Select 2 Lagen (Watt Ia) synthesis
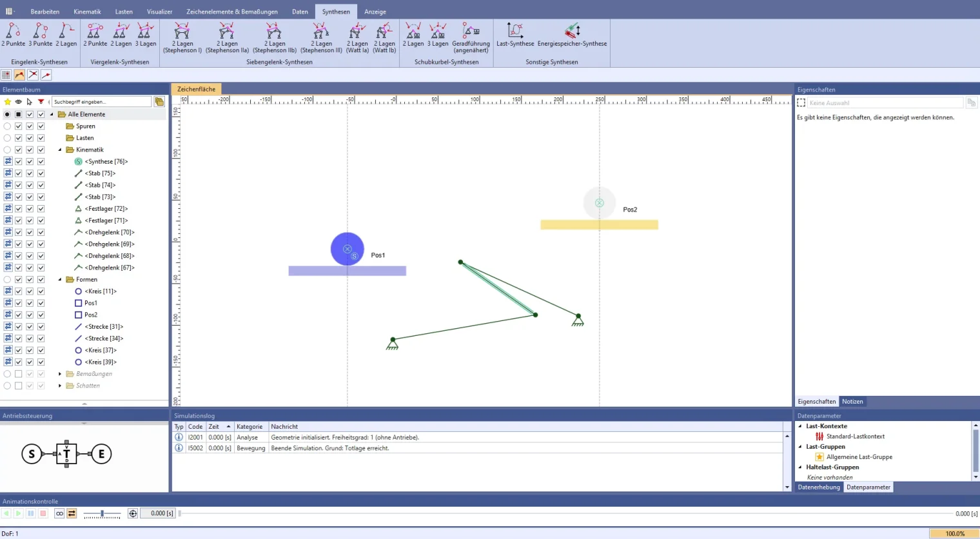 357,37
